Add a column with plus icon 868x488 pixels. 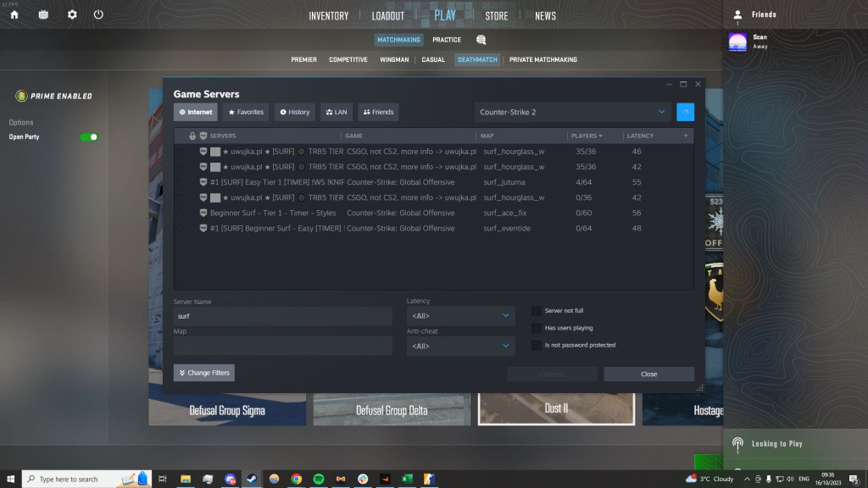pos(685,136)
